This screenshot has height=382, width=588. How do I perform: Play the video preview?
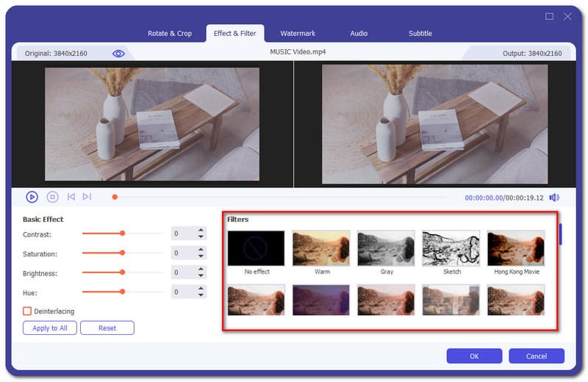(x=32, y=197)
